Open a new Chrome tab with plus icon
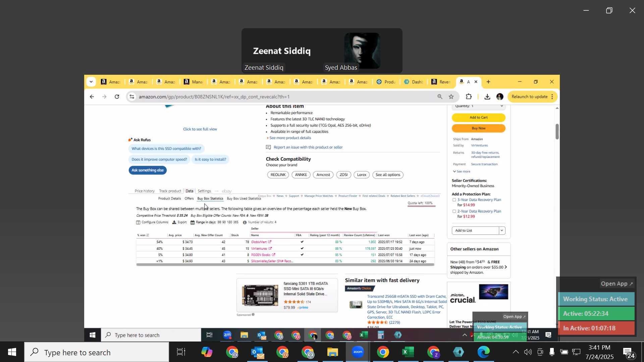The image size is (644, 362). click(488, 82)
